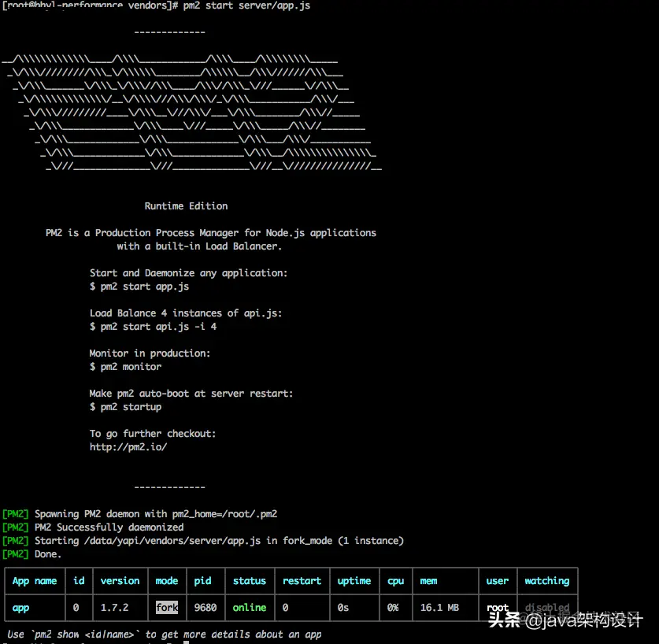
Task: Click the 'Starting /data/yapi/vendors/server/app.js' log line
Action: tap(203, 541)
